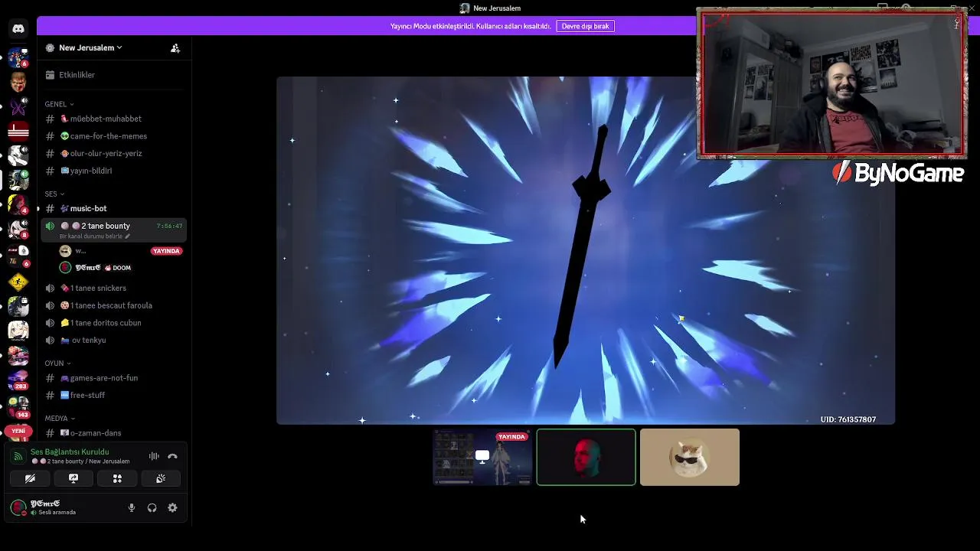Open games-are-not-fun channel
Image resolution: width=980 pixels, height=551 pixels.
tap(113, 378)
